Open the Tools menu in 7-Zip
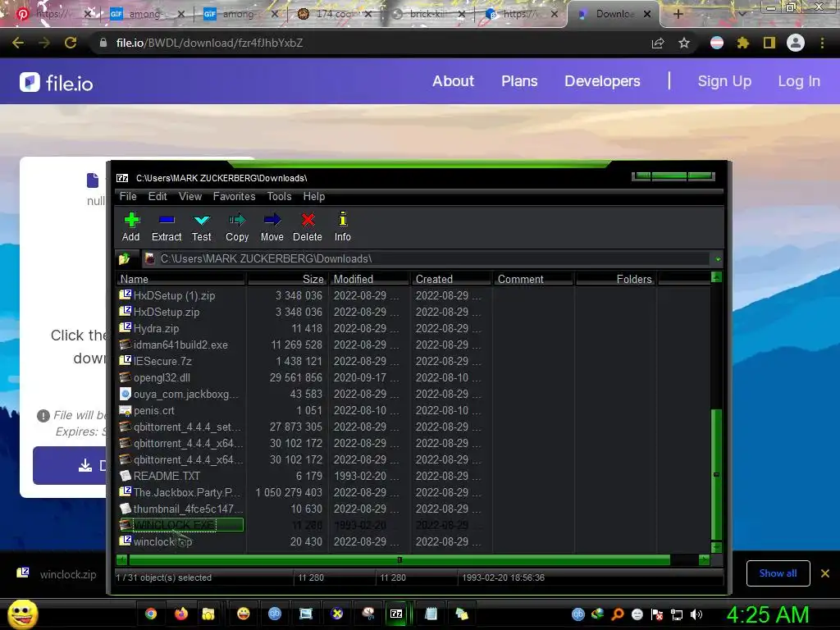The image size is (840, 630). 279,197
